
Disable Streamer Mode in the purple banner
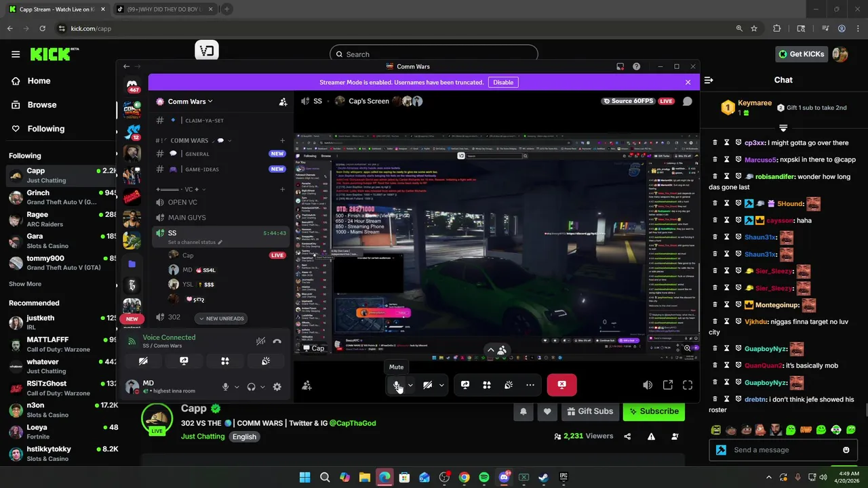tap(503, 82)
